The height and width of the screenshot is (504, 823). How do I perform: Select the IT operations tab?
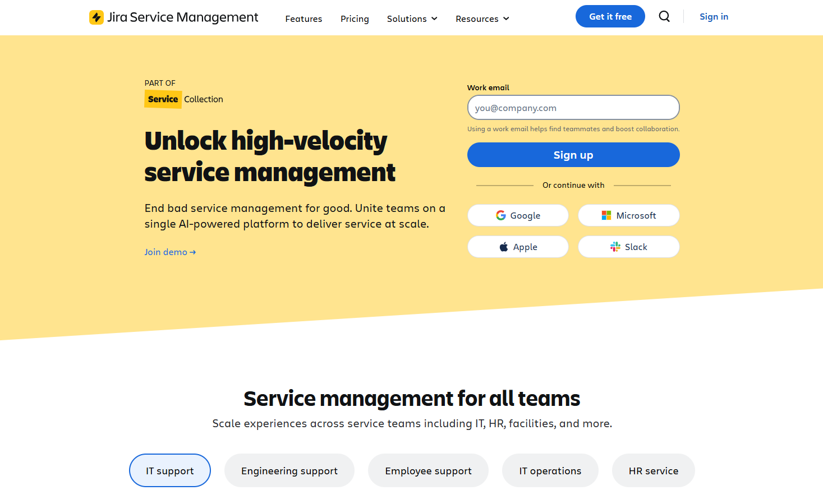(550, 470)
